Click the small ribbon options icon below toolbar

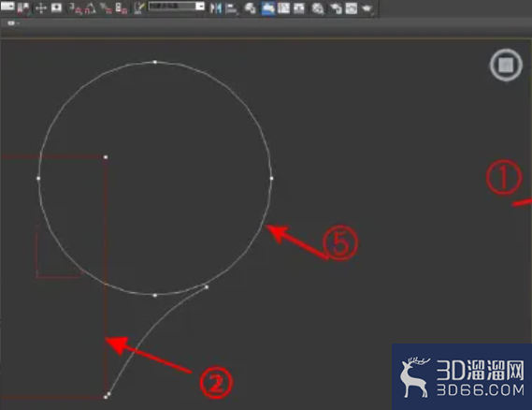11,23
